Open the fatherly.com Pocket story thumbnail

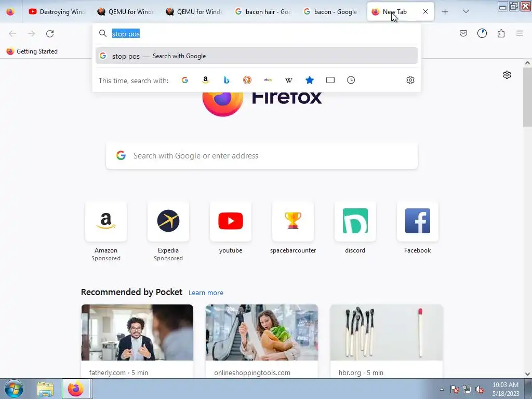[x=137, y=332]
